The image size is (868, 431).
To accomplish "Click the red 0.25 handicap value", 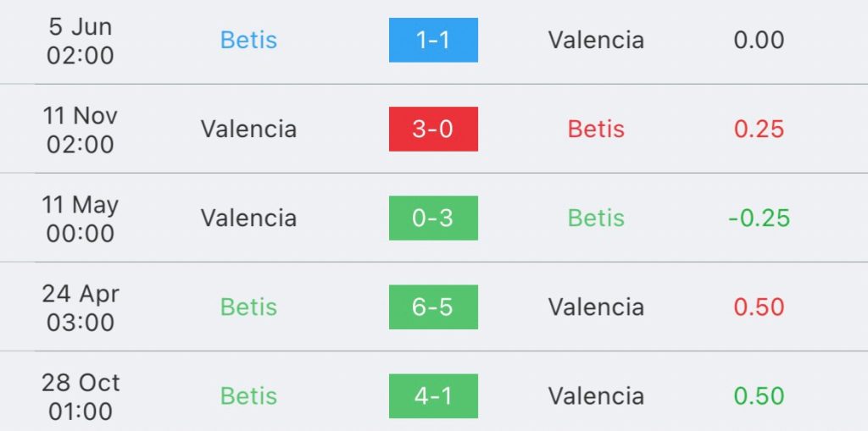I will (759, 129).
